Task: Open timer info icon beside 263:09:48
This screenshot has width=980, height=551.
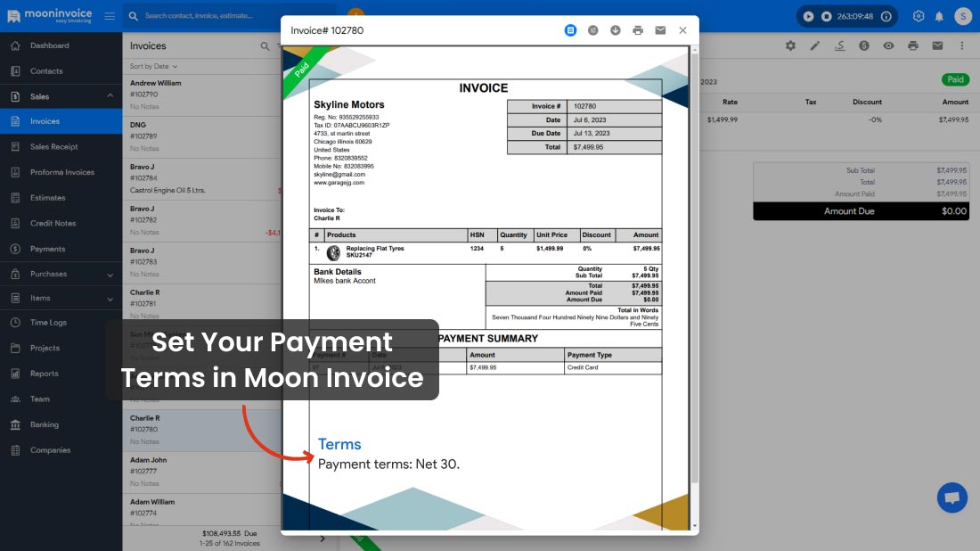Action: [886, 16]
